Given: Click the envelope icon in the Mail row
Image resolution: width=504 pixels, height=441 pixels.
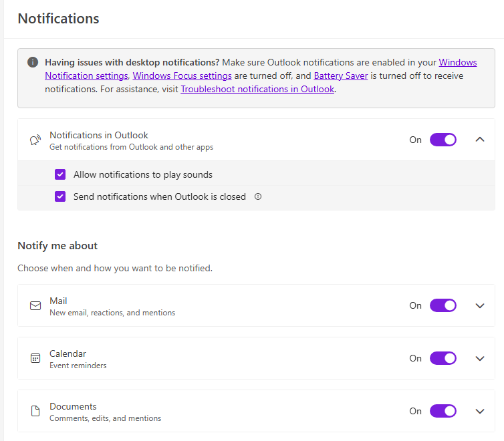Looking at the screenshot, I should pos(35,306).
